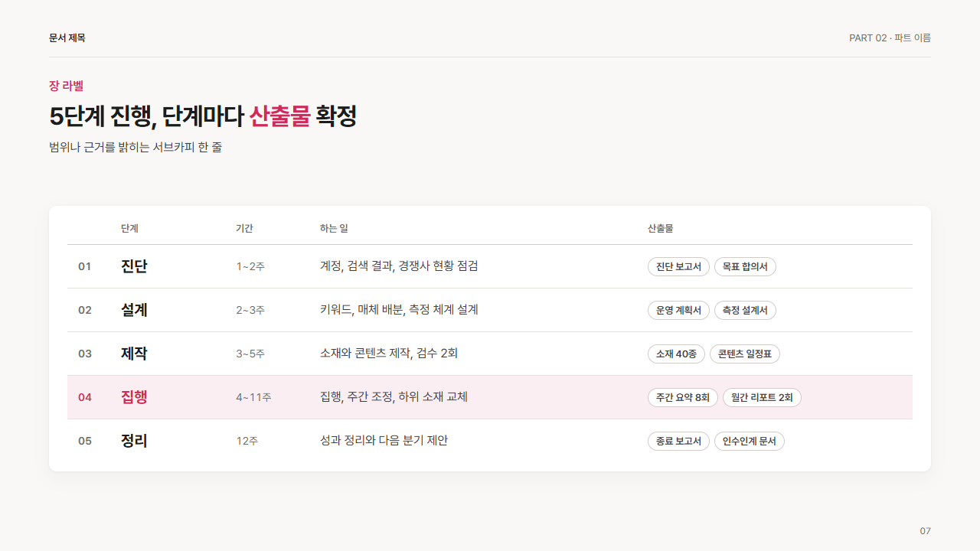Click the duration '3~5주'

[x=250, y=354]
